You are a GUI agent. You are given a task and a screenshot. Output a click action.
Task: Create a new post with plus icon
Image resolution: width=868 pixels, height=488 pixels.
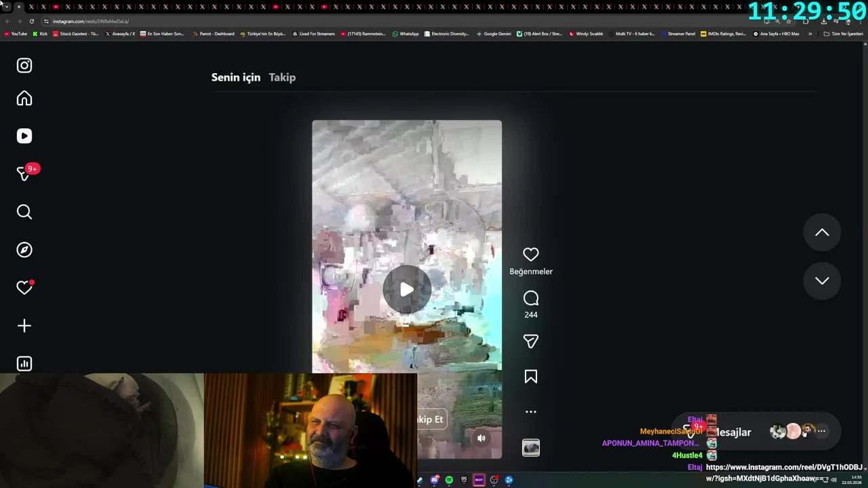(x=24, y=326)
